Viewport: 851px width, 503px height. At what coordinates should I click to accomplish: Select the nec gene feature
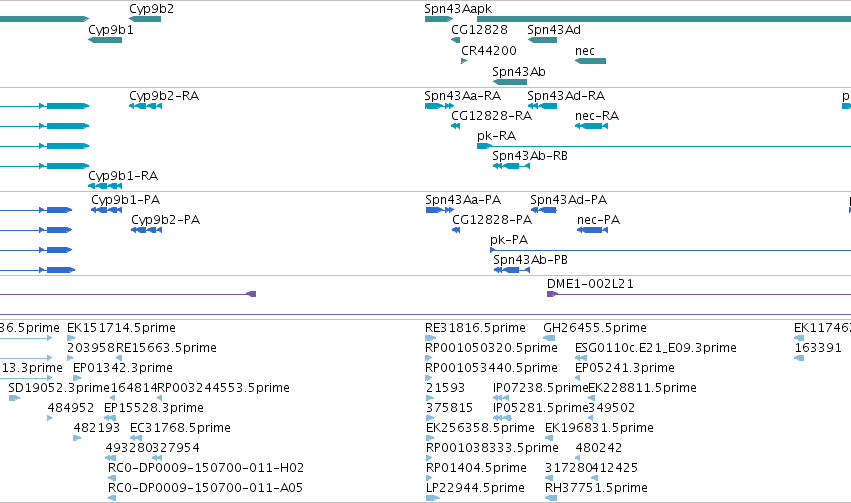(x=590, y=61)
